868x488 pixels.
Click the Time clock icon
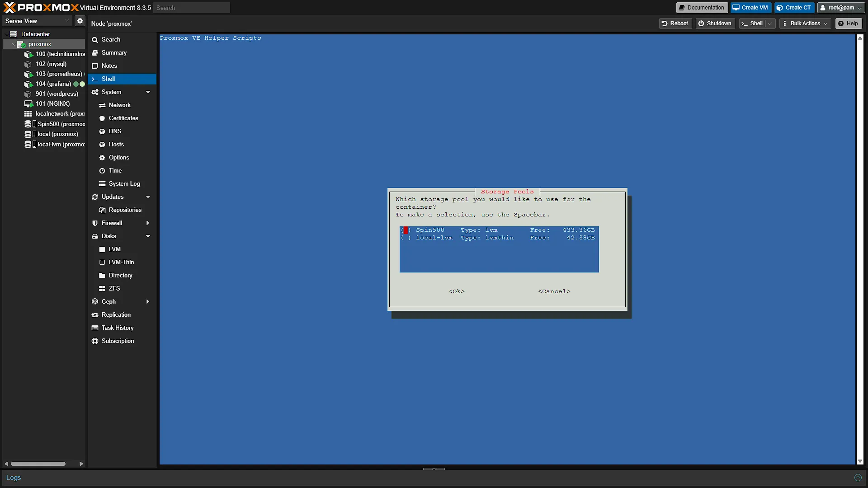102,171
